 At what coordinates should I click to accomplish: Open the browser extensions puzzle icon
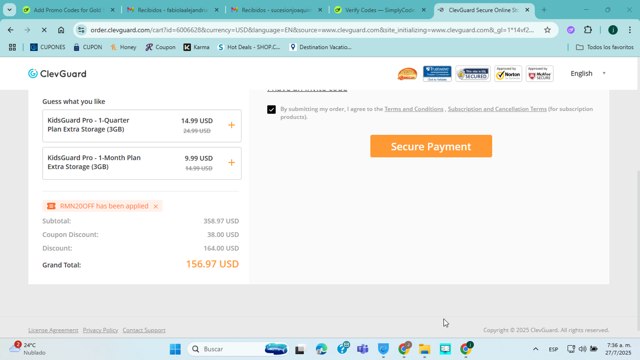pyautogui.click(x=588, y=30)
